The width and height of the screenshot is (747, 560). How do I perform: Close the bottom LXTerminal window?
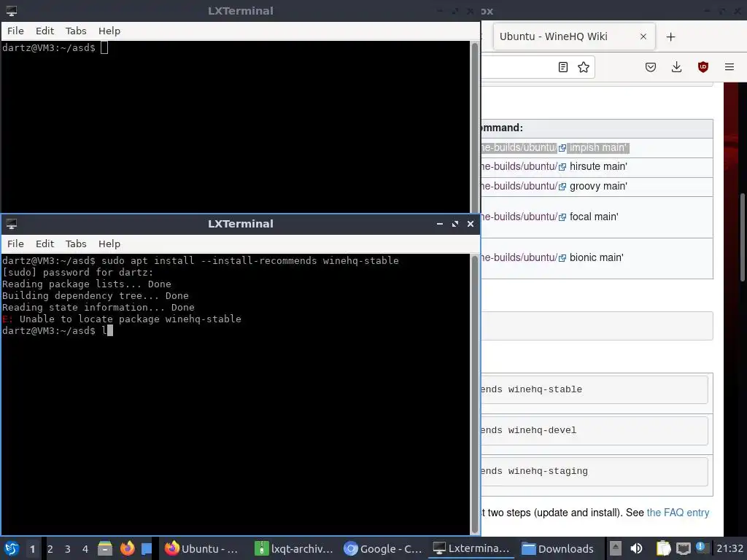pyautogui.click(x=471, y=224)
